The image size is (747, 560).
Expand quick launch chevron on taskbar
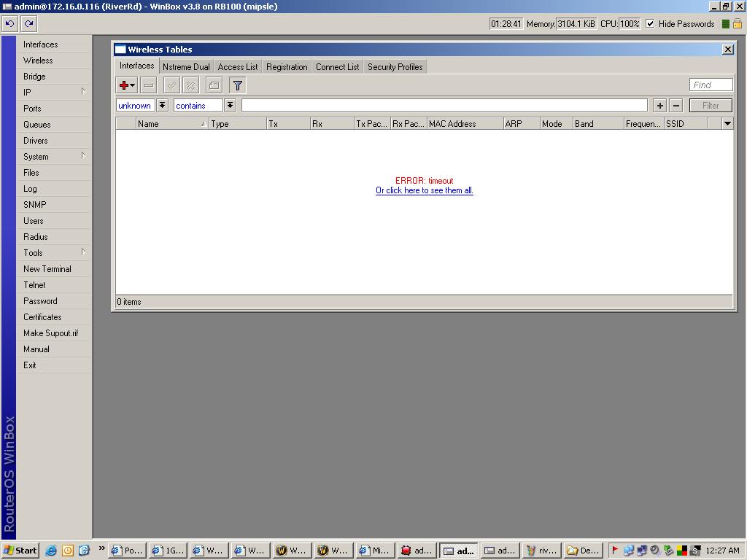click(101, 548)
